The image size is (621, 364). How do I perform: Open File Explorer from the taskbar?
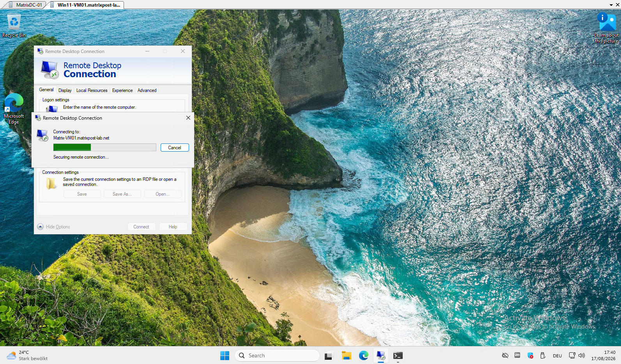pyautogui.click(x=347, y=355)
